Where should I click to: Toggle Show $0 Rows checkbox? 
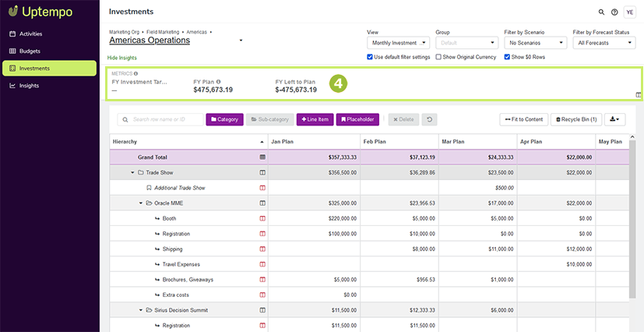507,57
